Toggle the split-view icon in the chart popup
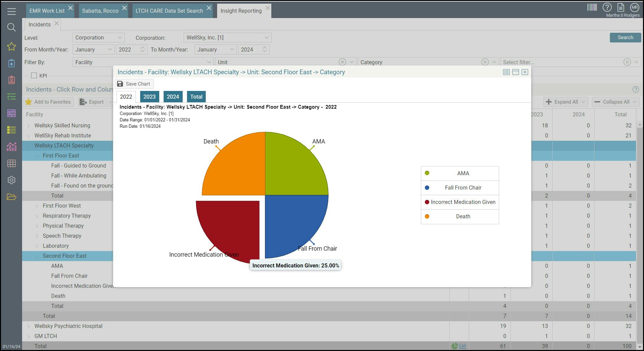The image size is (644, 351). pos(515,72)
